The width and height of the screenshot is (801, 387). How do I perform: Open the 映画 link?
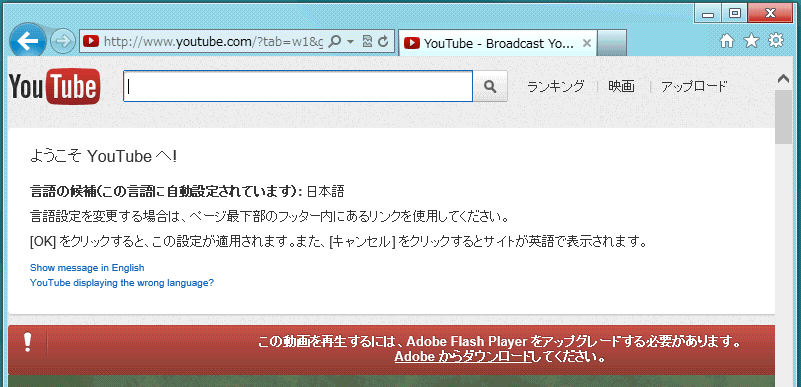coord(621,86)
